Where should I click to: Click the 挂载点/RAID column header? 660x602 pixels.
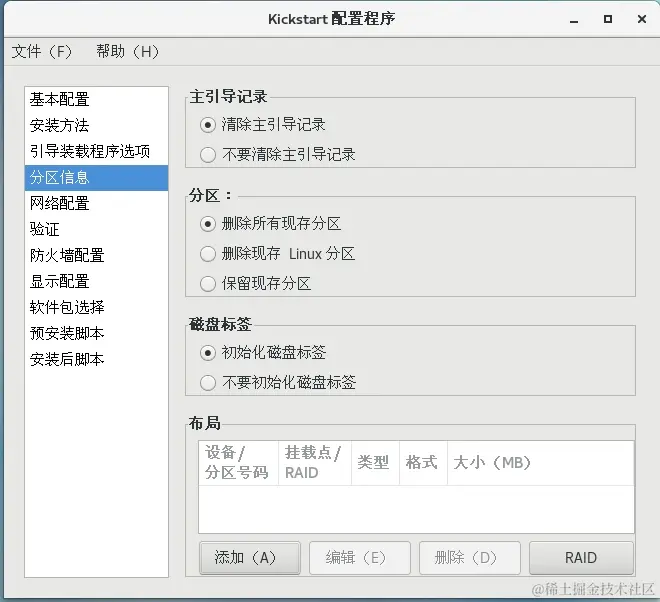(x=315, y=463)
